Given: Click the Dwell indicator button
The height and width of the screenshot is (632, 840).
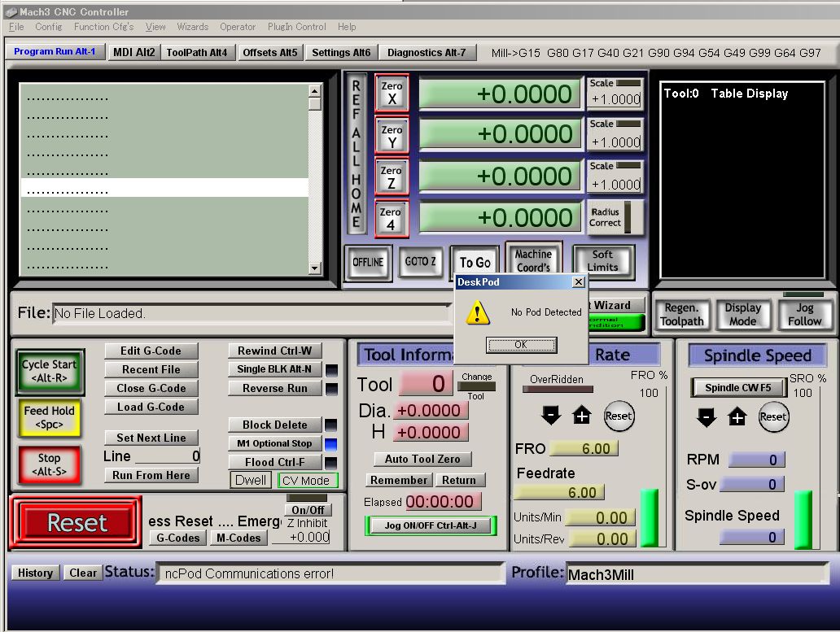Looking at the screenshot, I should pos(250,480).
